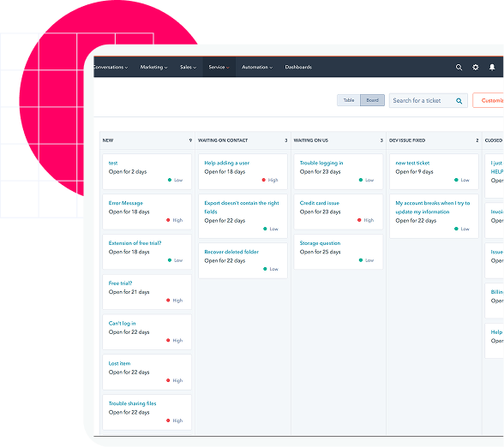Open the Help adding a user ticket

coord(227,163)
